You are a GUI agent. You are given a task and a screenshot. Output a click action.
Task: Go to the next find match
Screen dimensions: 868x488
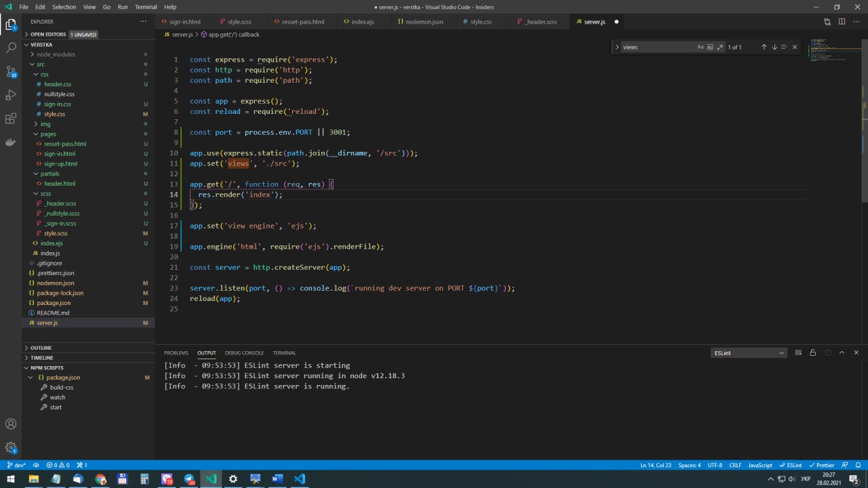pyautogui.click(x=774, y=47)
